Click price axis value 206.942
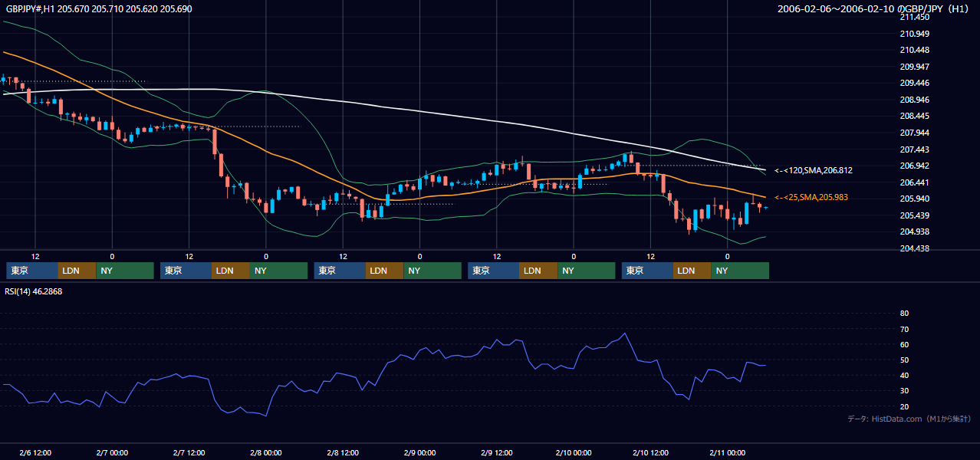 [914, 166]
